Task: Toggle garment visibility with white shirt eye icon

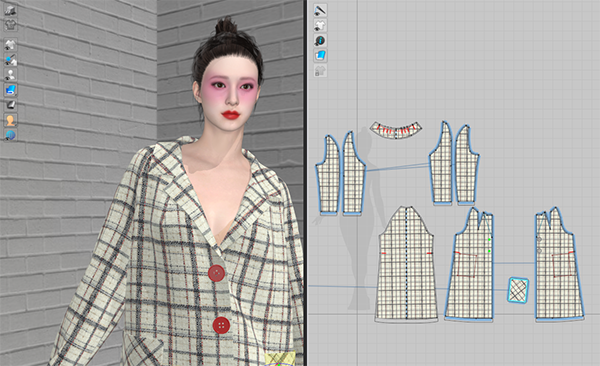Action: [x=11, y=45]
